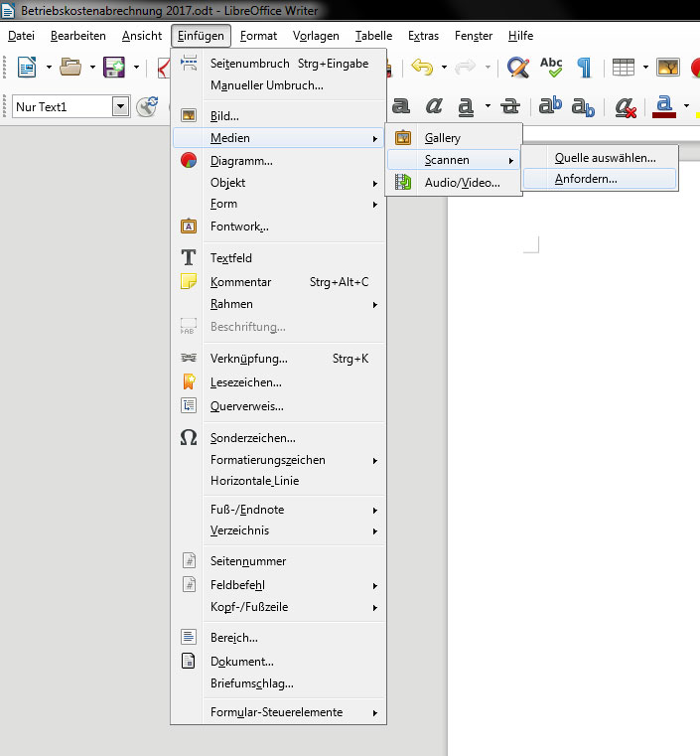Image resolution: width=700 pixels, height=756 pixels.
Task: Click the Underline letter a icon
Action: [x=466, y=106]
